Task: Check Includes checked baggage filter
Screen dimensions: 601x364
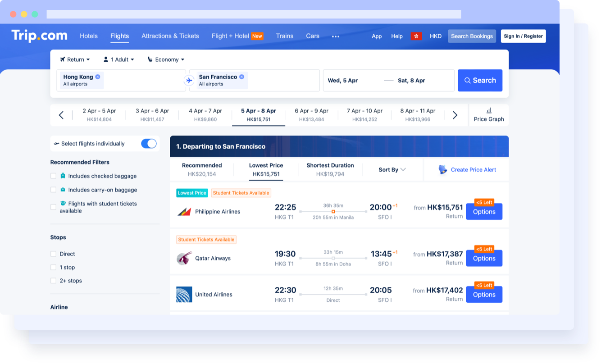Action: point(53,176)
